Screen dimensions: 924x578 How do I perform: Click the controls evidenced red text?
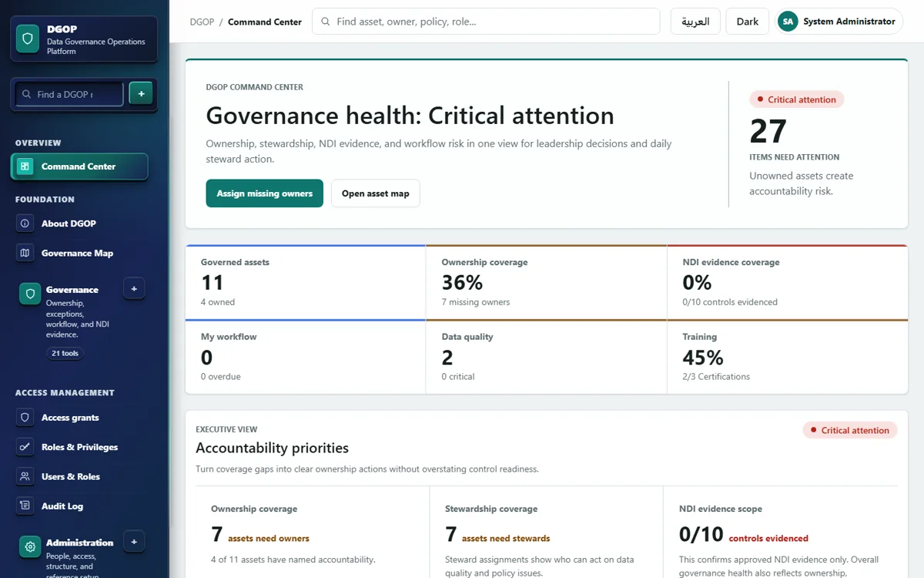tap(768, 539)
